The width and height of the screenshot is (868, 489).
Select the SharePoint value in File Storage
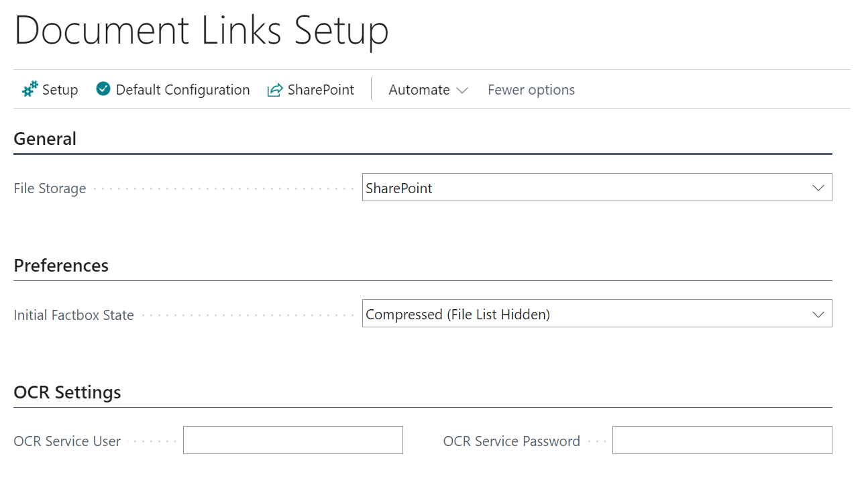coord(398,188)
